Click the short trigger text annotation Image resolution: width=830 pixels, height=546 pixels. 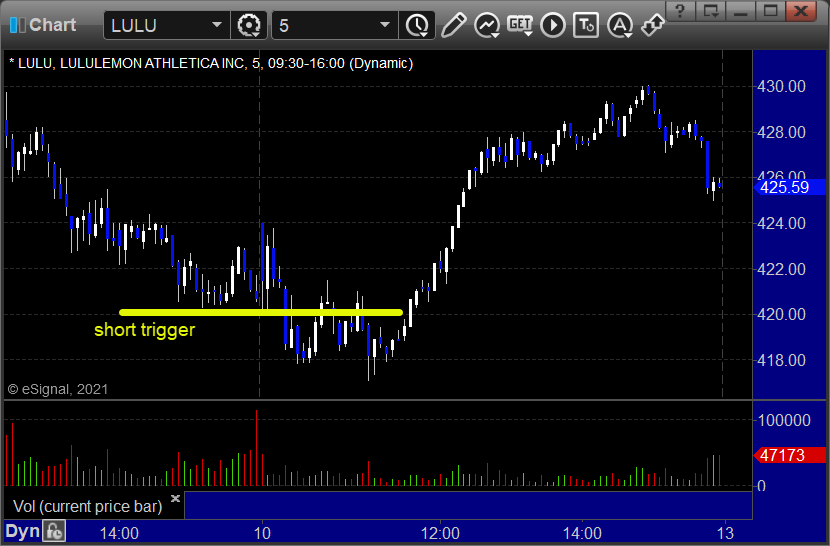(x=145, y=330)
